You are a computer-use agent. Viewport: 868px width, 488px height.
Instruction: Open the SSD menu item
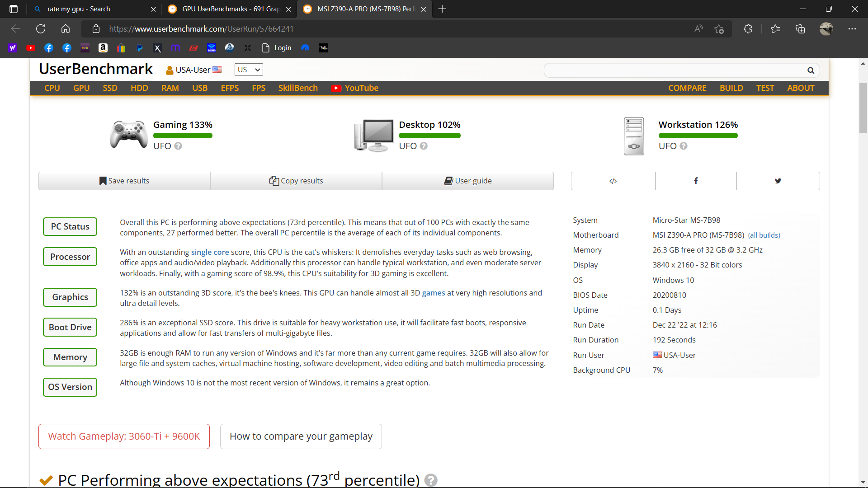pyautogui.click(x=110, y=88)
